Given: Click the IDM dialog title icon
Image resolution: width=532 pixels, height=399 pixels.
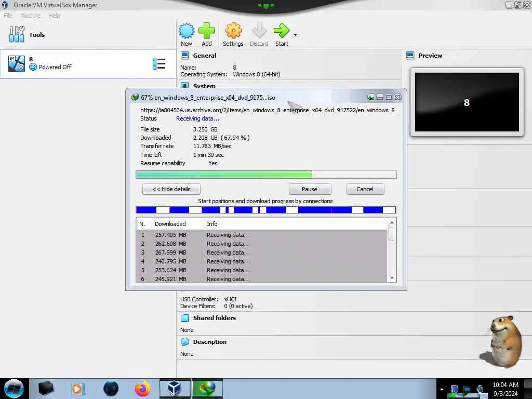Looking at the screenshot, I should [135, 97].
